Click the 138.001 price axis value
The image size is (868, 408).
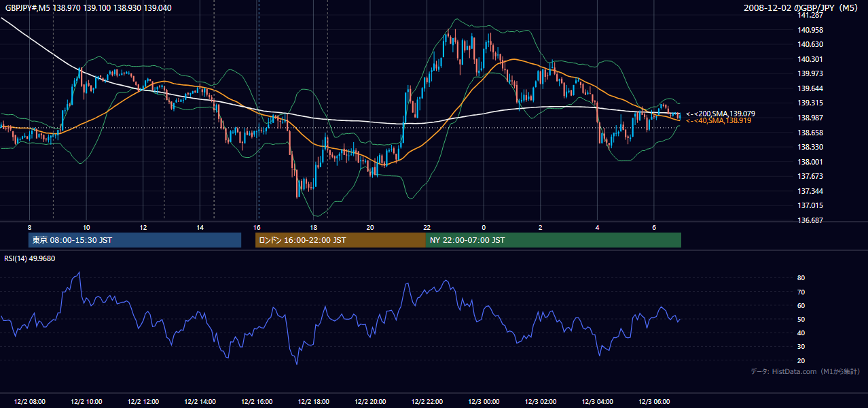pyautogui.click(x=809, y=162)
